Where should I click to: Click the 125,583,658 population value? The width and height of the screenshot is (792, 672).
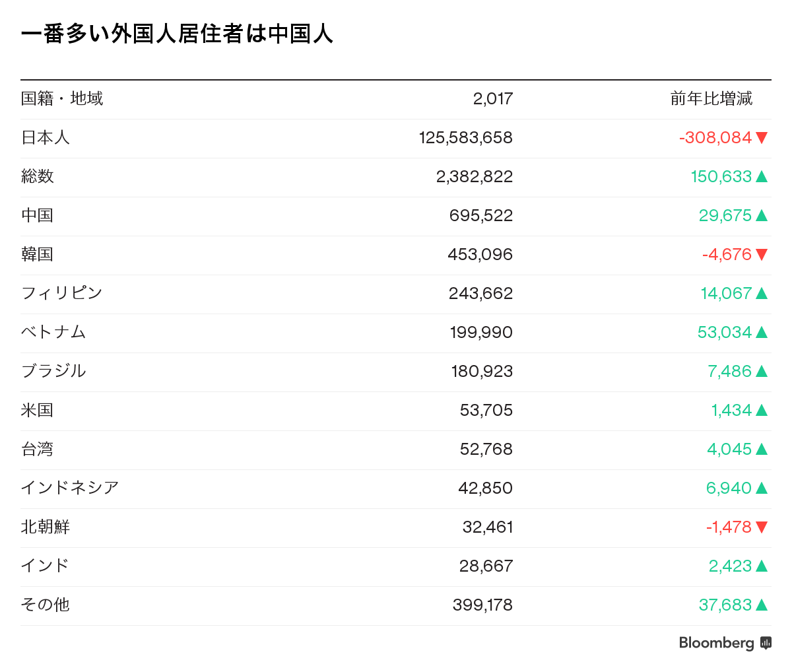[x=465, y=137]
